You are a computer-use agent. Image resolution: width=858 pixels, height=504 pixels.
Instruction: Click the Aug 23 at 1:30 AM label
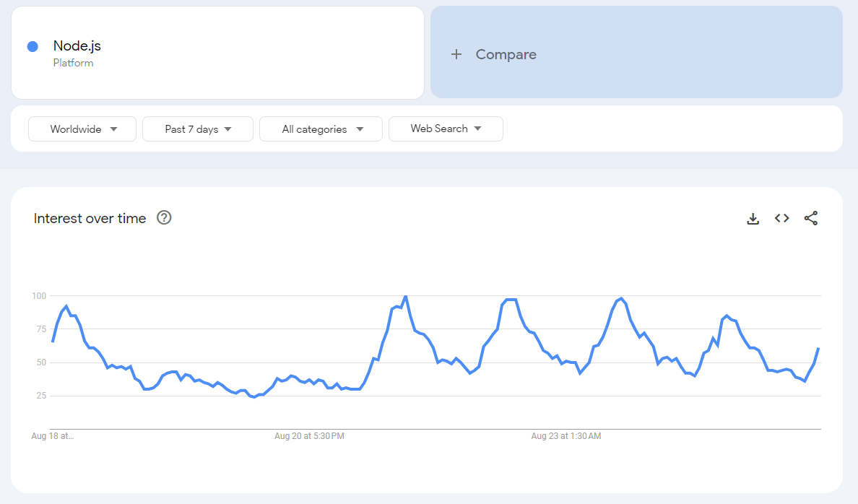pyautogui.click(x=565, y=436)
